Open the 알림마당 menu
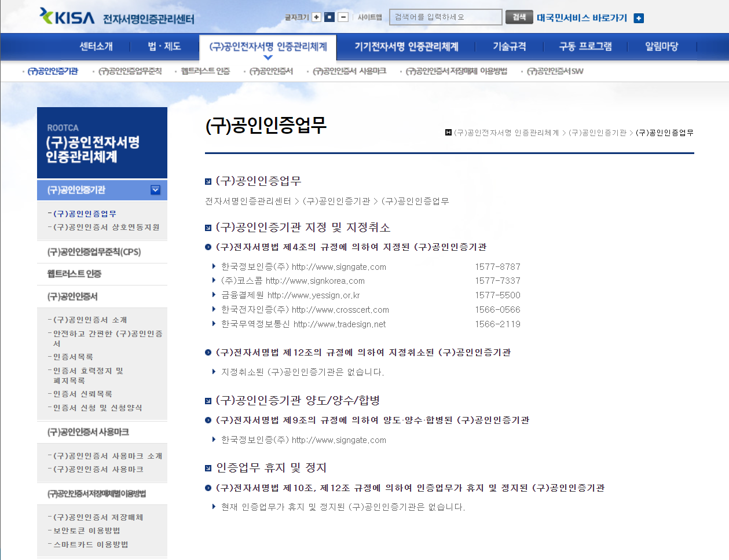The height and width of the screenshot is (560, 729). click(661, 46)
